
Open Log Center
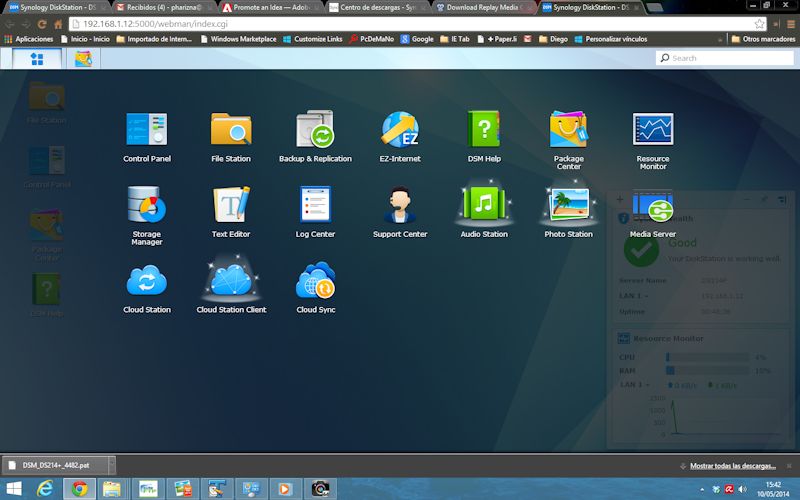pyautogui.click(x=315, y=205)
